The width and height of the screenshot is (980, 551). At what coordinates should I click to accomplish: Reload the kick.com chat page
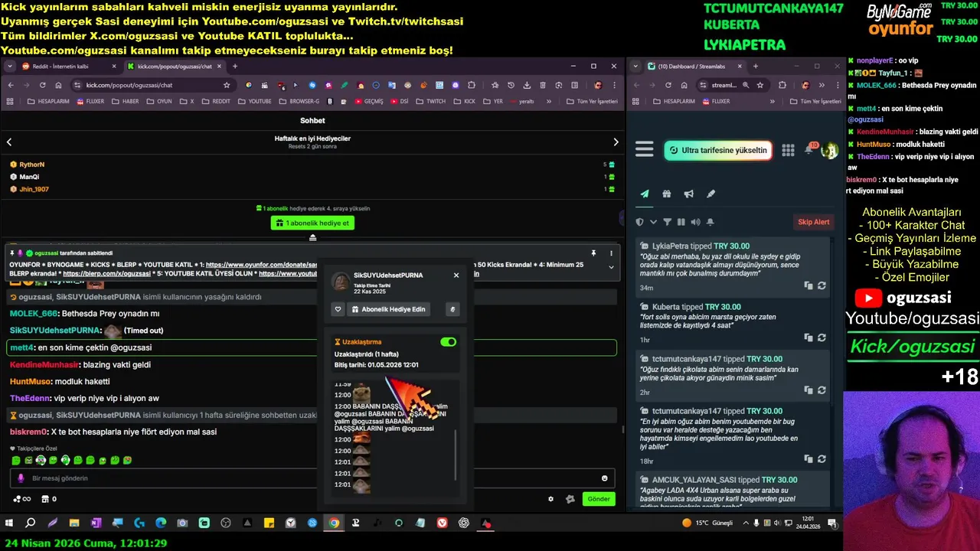point(44,85)
